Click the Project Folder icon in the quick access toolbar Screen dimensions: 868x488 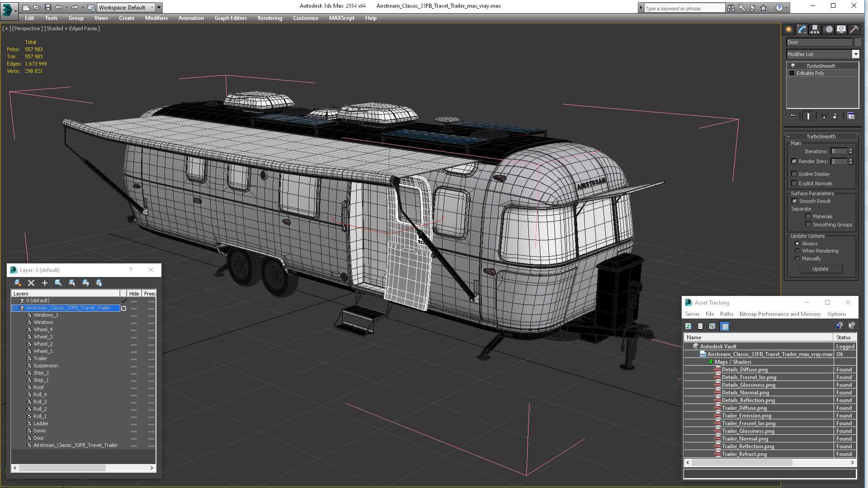pos(91,7)
